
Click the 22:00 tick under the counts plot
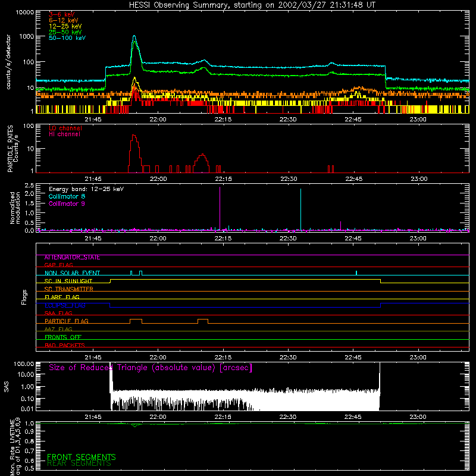pos(158,120)
